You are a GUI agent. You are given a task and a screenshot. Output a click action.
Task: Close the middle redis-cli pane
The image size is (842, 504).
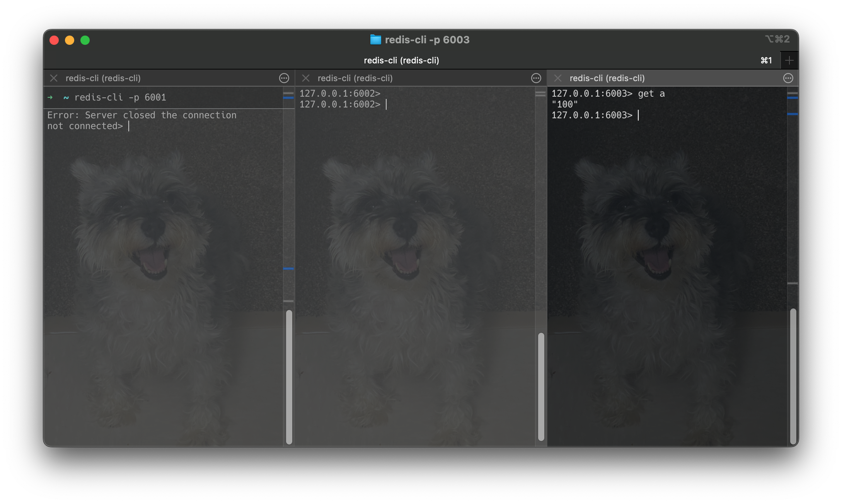pyautogui.click(x=305, y=78)
